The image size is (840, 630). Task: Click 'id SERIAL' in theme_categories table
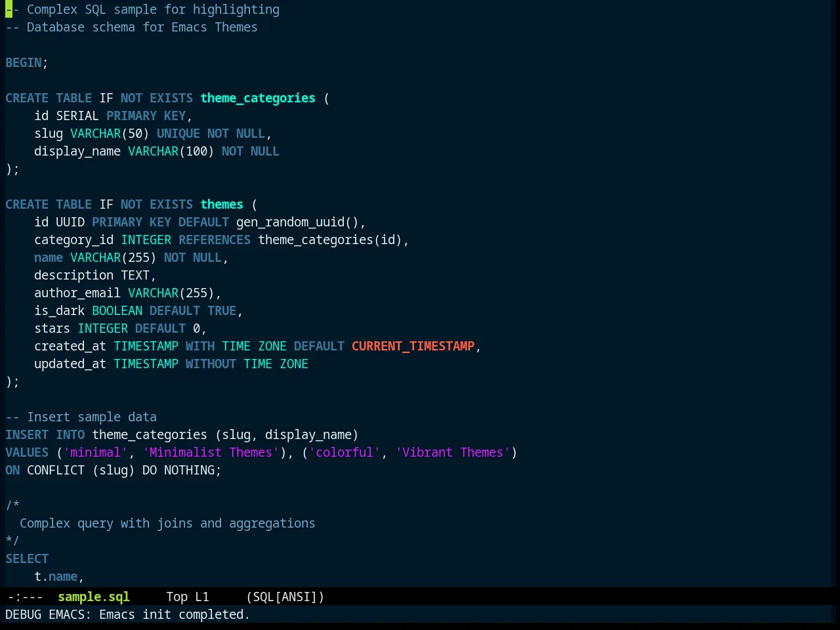(66, 115)
